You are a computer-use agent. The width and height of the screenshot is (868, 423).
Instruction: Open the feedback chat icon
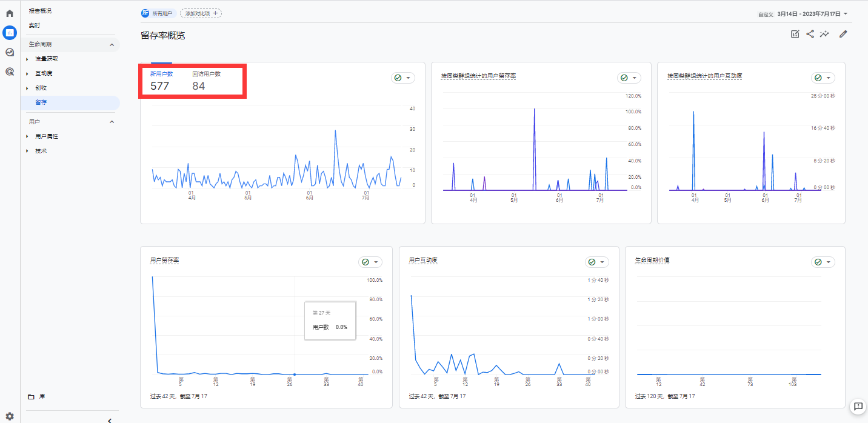[x=858, y=407]
